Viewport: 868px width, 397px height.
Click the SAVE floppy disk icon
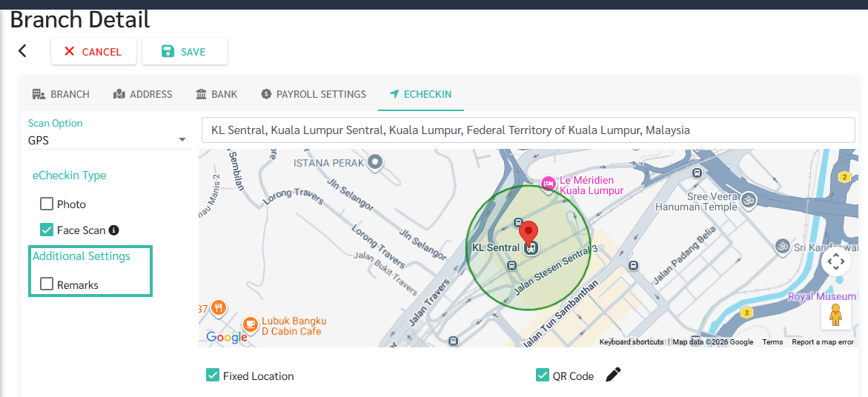pyautogui.click(x=168, y=51)
